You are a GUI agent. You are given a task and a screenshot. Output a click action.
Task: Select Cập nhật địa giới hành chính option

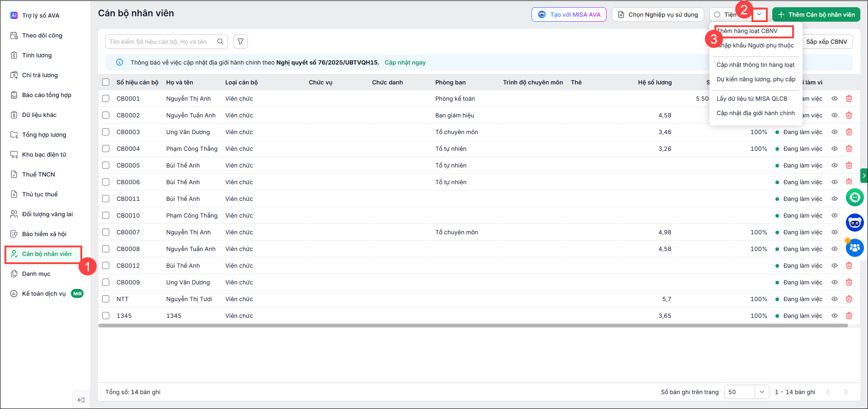click(x=756, y=113)
